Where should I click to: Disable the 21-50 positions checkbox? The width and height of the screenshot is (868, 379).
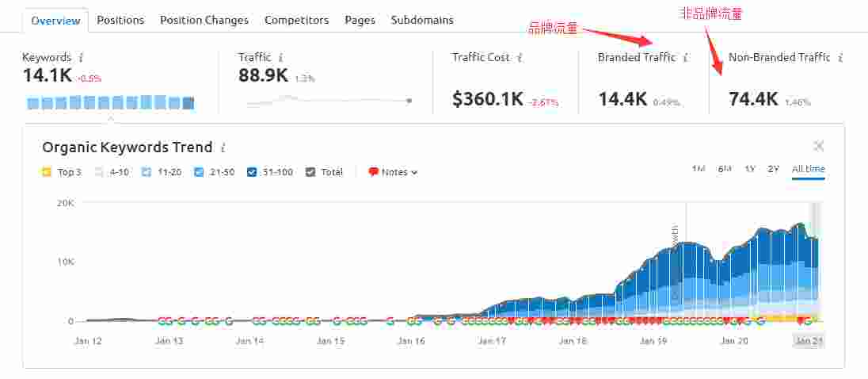(200, 172)
